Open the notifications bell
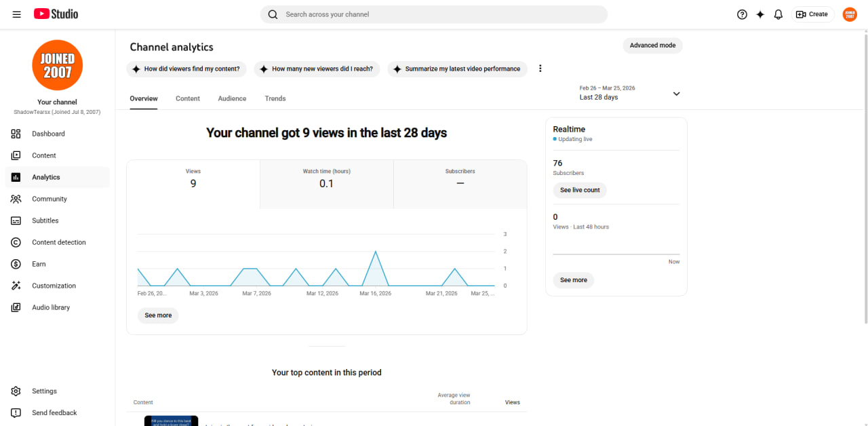This screenshot has height=426, width=868. [778, 14]
